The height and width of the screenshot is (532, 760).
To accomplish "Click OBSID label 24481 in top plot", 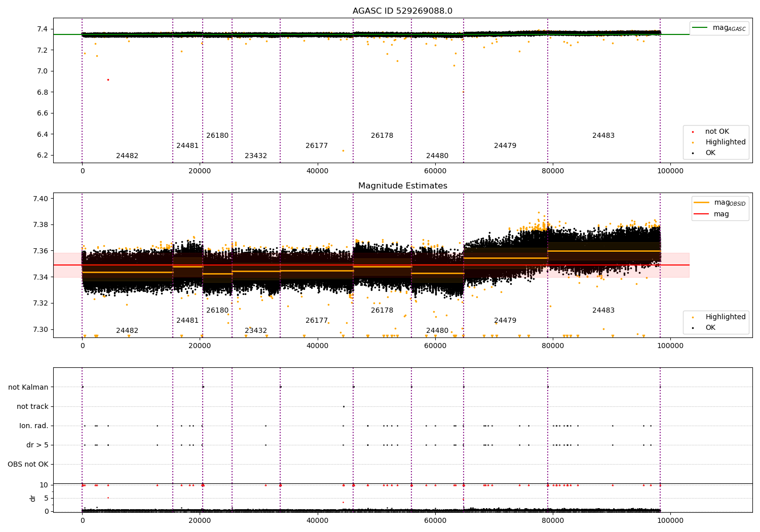I will [187, 146].
